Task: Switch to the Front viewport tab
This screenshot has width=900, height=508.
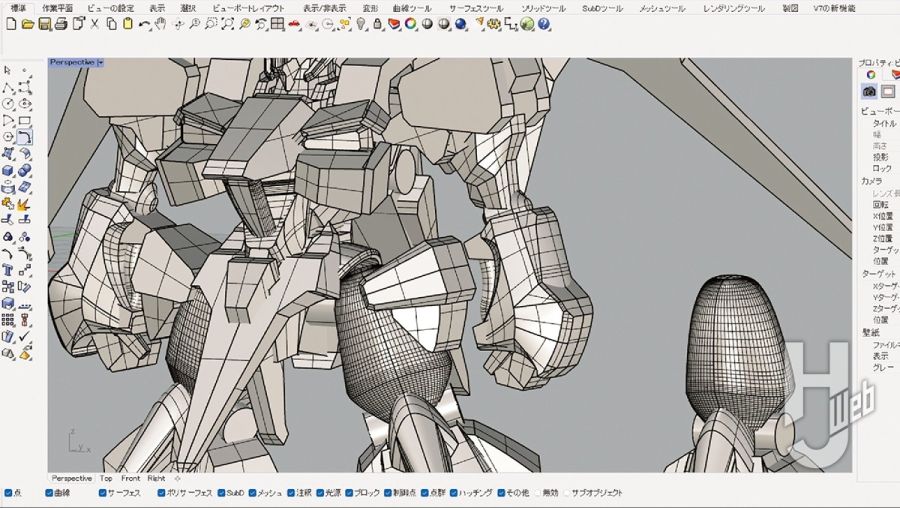Action: pyautogui.click(x=130, y=478)
